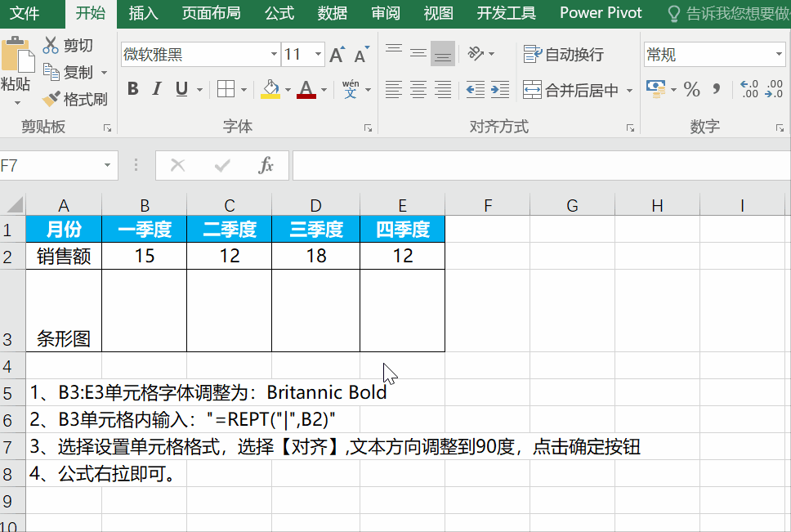Viewport: 791px width, 532px height.
Task: Click the Paste (粘贴) clipboard icon
Action: [18, 55]
